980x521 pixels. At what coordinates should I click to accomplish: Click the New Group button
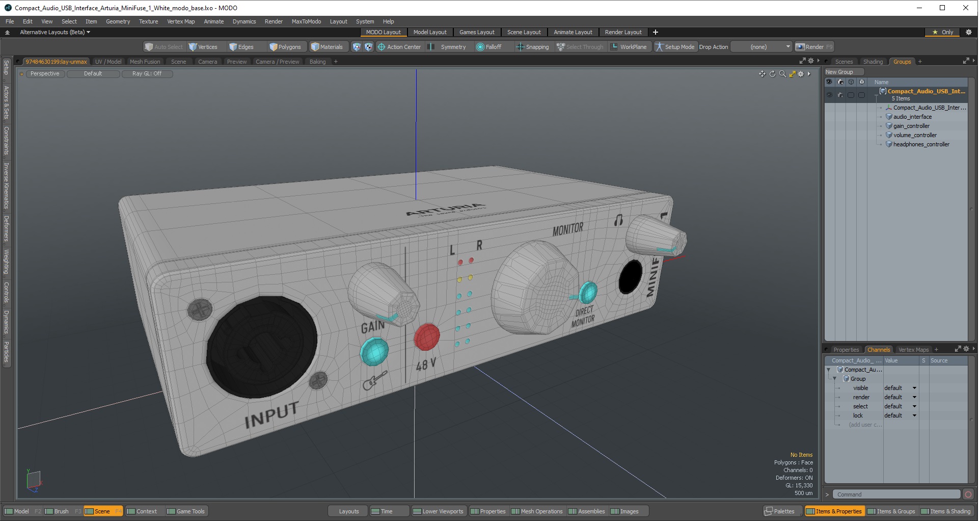(x=844, y=72)
